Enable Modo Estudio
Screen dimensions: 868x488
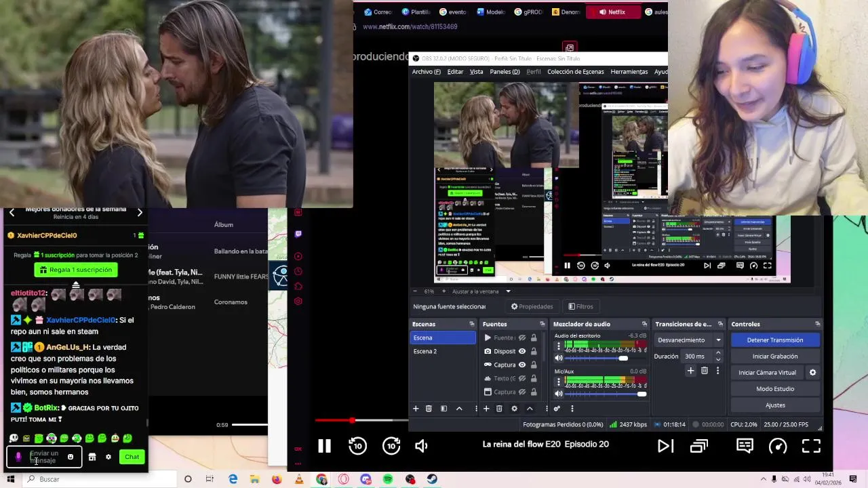775,389
